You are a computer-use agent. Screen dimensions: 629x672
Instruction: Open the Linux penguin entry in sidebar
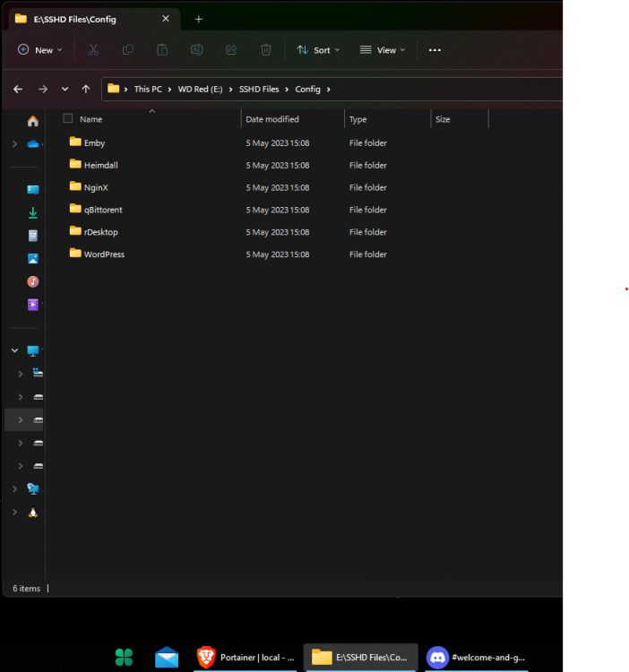pos(33,513)
